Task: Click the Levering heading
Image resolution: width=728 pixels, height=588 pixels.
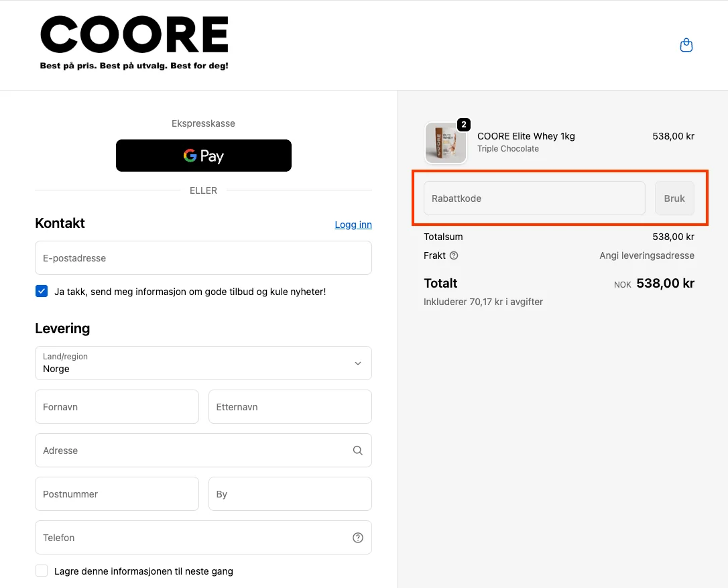Action: point(62,329)
